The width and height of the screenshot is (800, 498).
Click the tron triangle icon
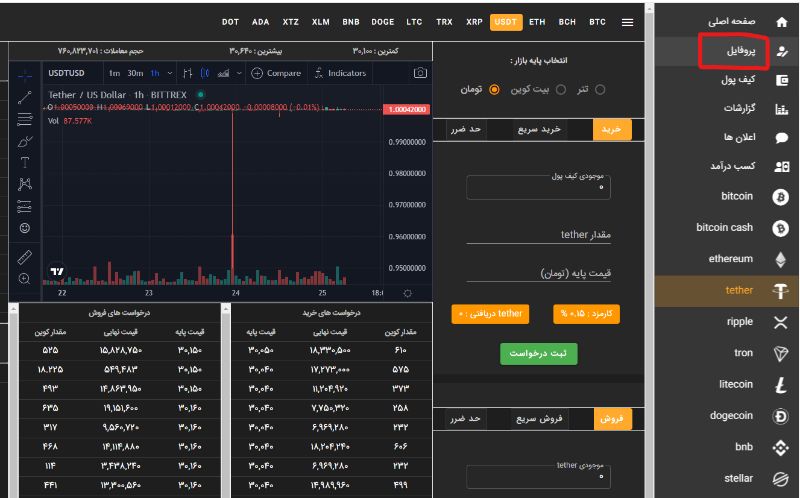(x=781, y=354)
